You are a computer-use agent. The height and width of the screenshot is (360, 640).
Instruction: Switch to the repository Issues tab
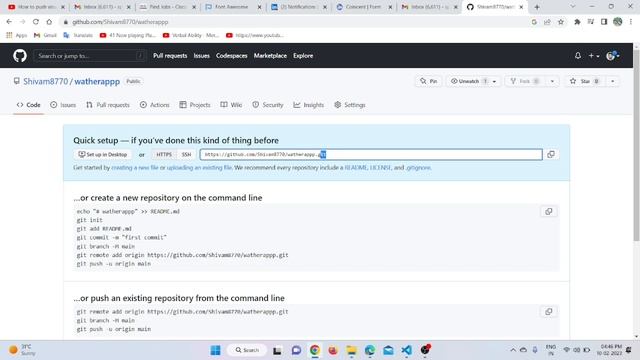pos(63,105)
